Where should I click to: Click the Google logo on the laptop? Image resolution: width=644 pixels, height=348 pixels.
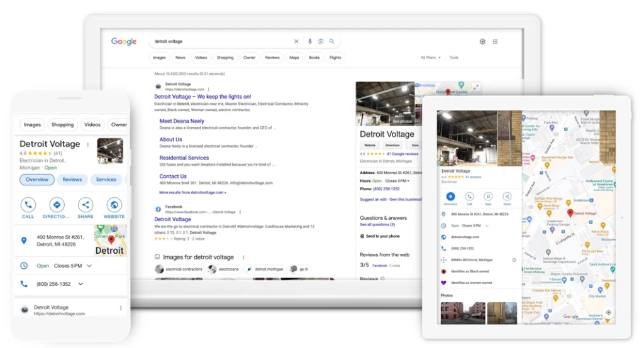(x=124, y=41)
